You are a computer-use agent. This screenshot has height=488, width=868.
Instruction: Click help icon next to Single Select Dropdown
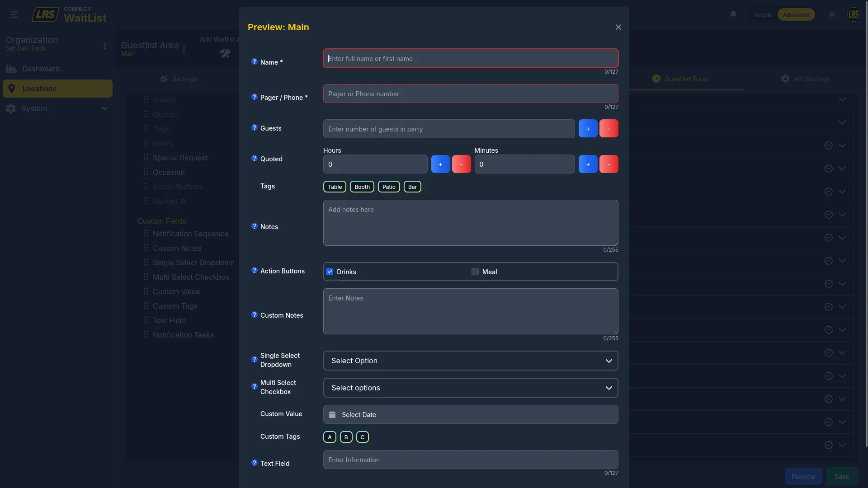coord(255,360)
